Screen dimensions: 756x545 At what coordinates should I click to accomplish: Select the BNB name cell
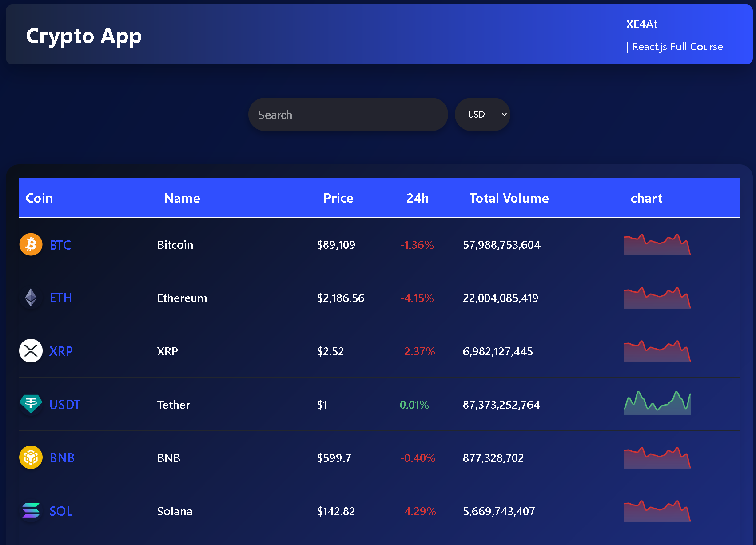pyautogui.click(x=169, y=458)
